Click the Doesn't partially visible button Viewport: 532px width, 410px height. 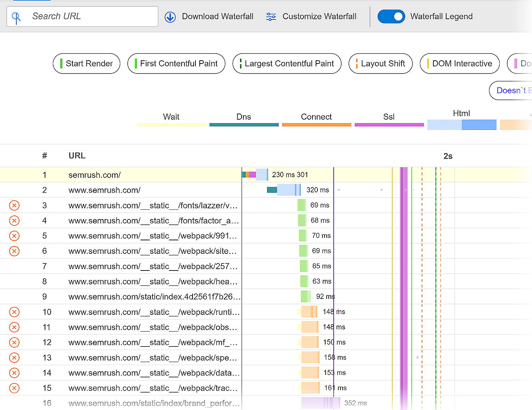coord(511,91)
